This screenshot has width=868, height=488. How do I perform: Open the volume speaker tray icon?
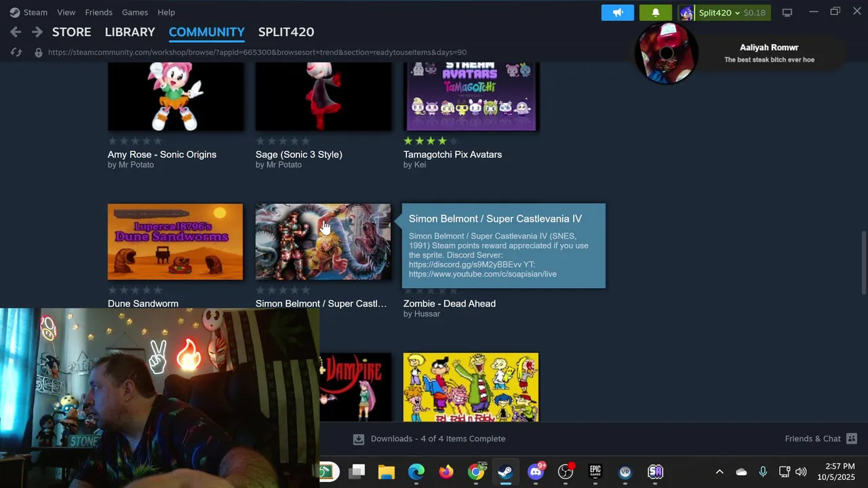(x=801, y=472)
